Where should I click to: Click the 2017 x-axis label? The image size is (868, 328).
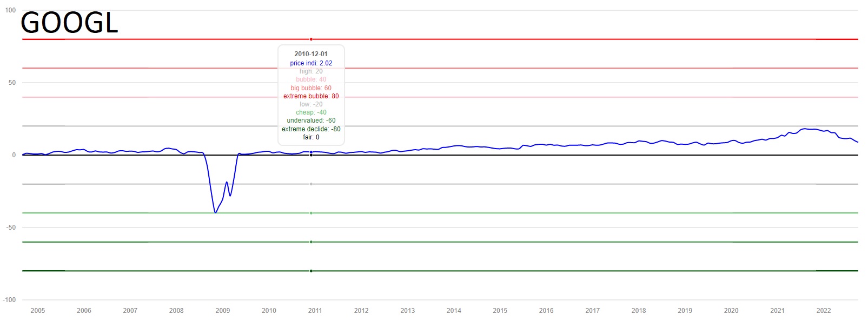tap(593, 311)
